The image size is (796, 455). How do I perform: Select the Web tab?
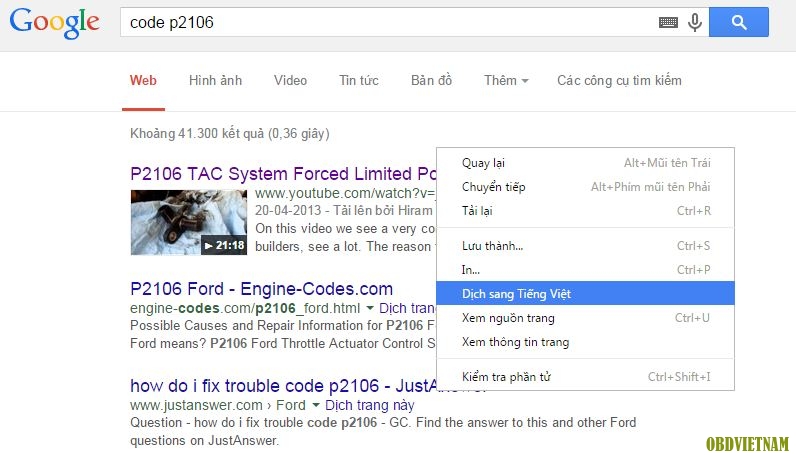(143, 80)
